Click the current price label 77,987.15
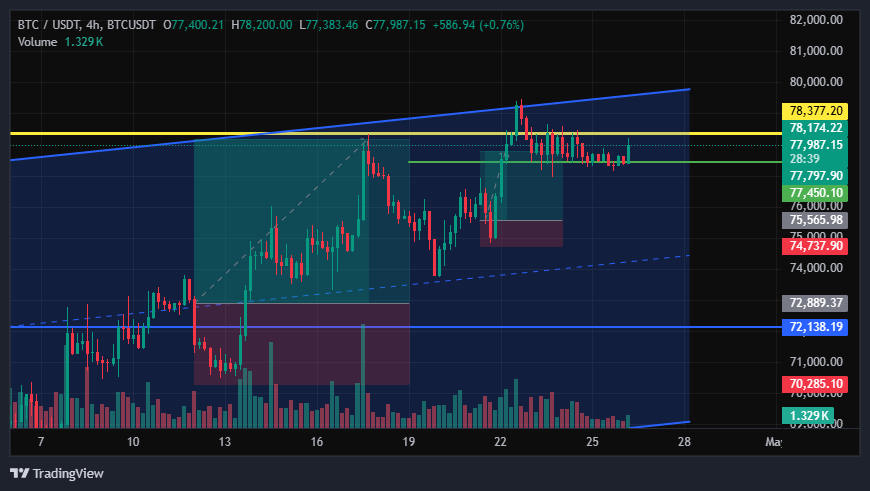 coord(815,145)
